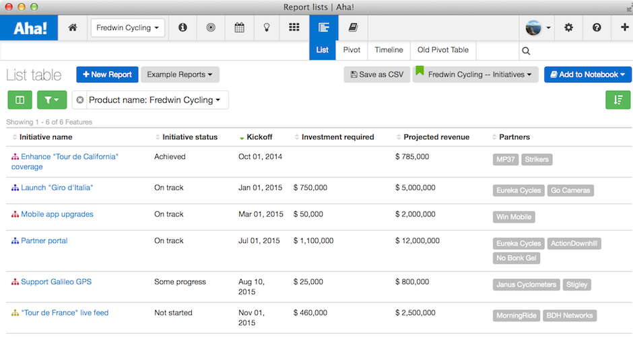Open the reports list icon
This screenshot has width=633, height=364.
[x=324, y=28]
